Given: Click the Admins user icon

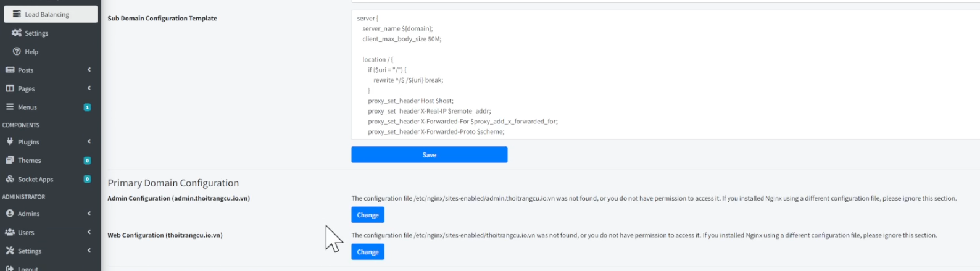Looking at the screenshot, I should [10, 214].
